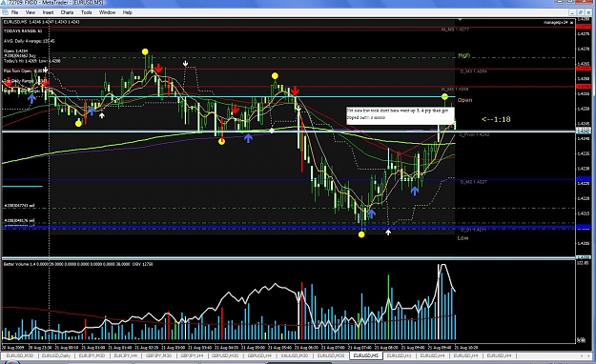Image resolution: width=596 pixels, height=364 pixels.
Task: Switch to the GBPJPY,H4 chart tab
Action: (192, 356)
